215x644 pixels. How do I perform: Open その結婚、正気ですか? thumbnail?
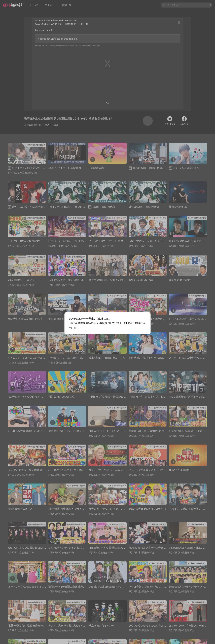(x=147, y=343)
